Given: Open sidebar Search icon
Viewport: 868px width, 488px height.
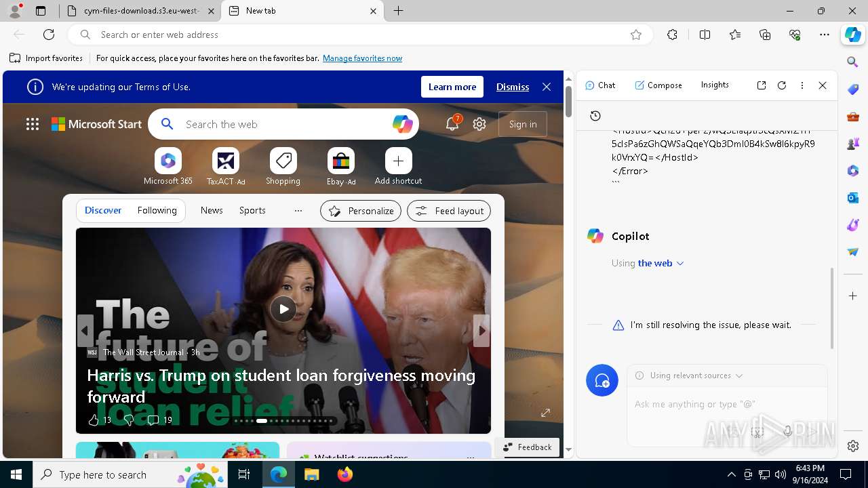Looking at the screenshot, I should click(853, 62).
